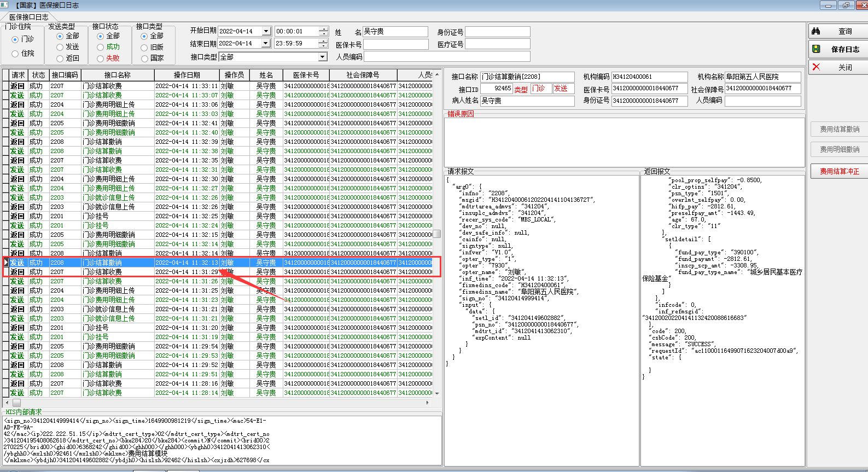Click the binoculars icon for 查询
The image size is (868, 472).
816,31
